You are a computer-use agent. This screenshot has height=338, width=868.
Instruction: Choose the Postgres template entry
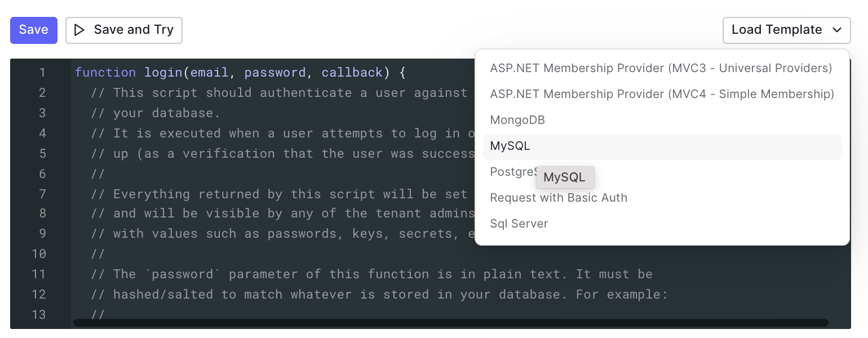(513, 172)
